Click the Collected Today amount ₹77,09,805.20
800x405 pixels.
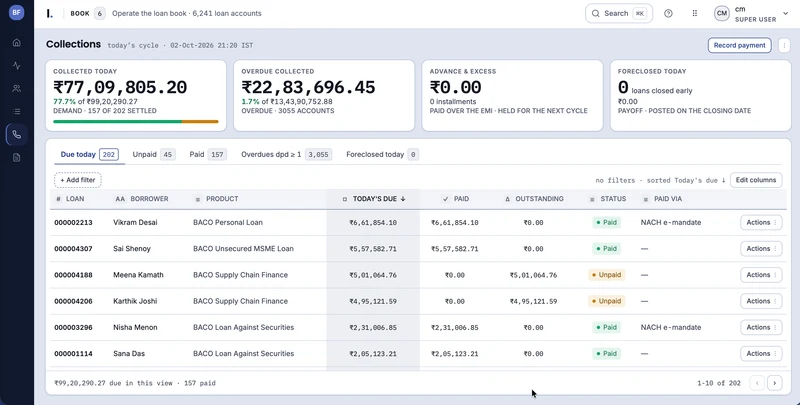120,87
